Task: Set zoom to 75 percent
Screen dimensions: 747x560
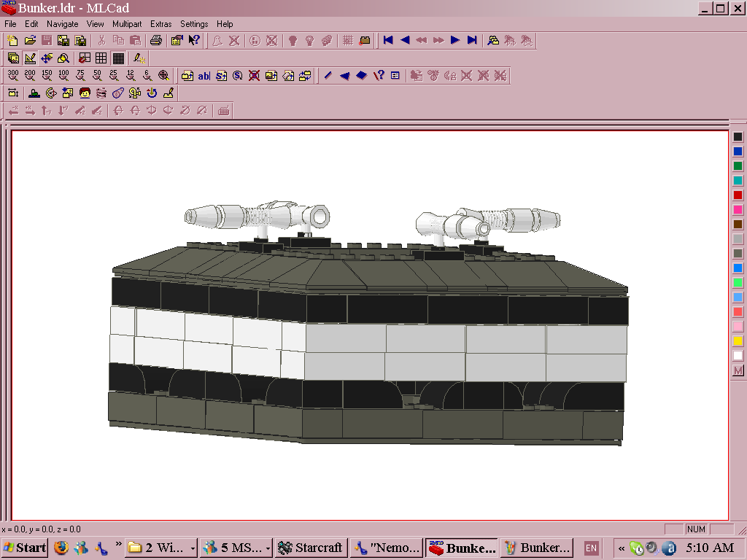Action: (x=80, y=75)
